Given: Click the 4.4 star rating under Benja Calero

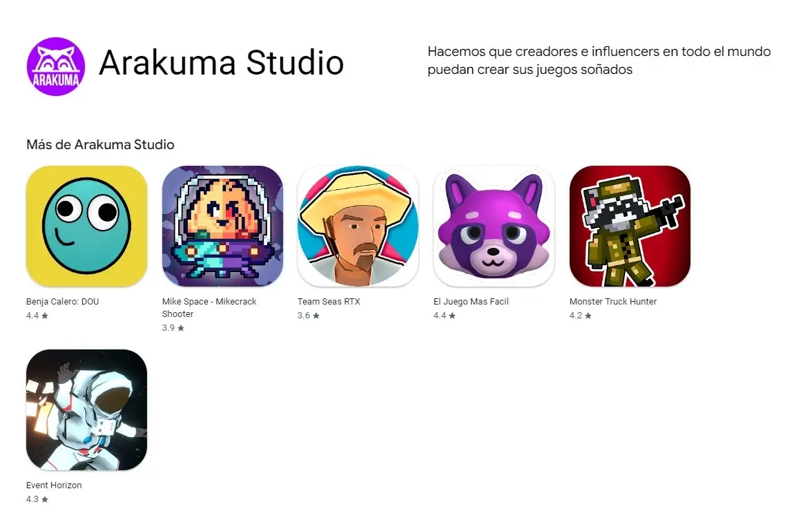Looking at the screenshot, I should [37, 316].
